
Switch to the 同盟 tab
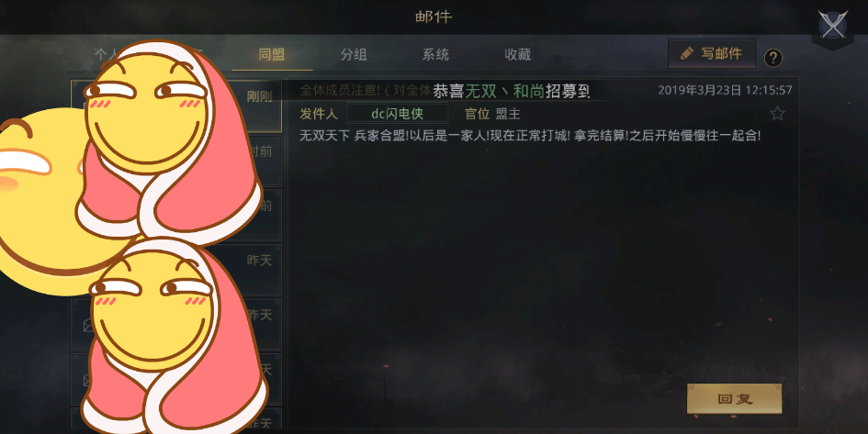coord(272,55)
